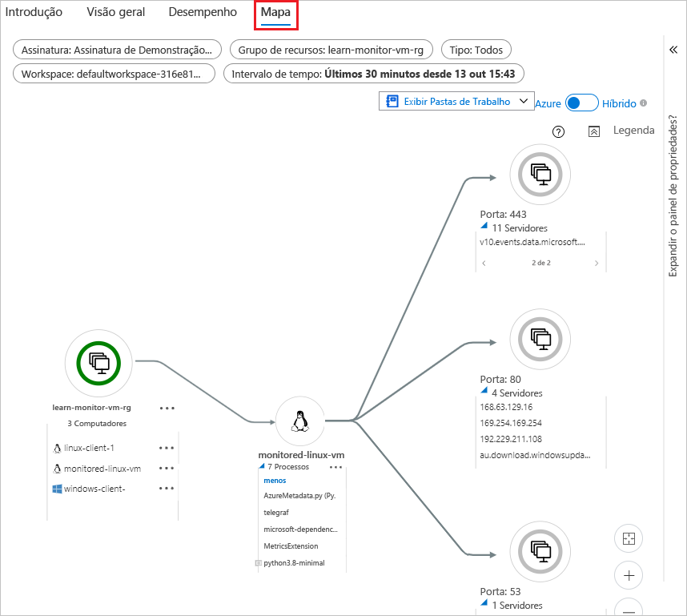Select the monitored-linux-vm penguin node icon

click(301, 421)
